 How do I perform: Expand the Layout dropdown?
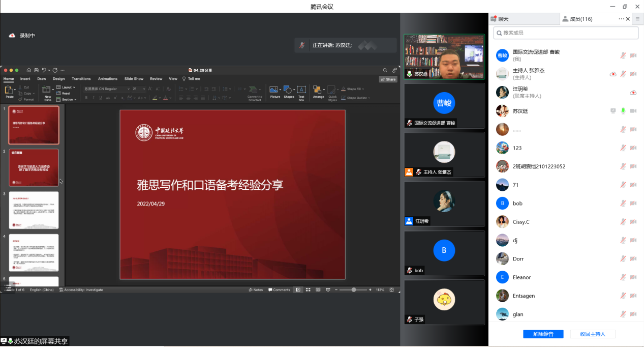(67, 88)
